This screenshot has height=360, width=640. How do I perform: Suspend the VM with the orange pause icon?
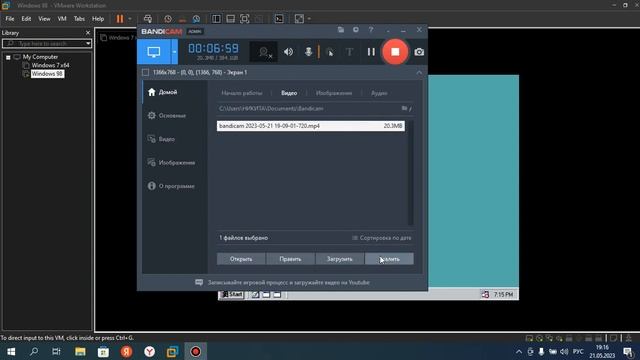click(x=120, y=19)
